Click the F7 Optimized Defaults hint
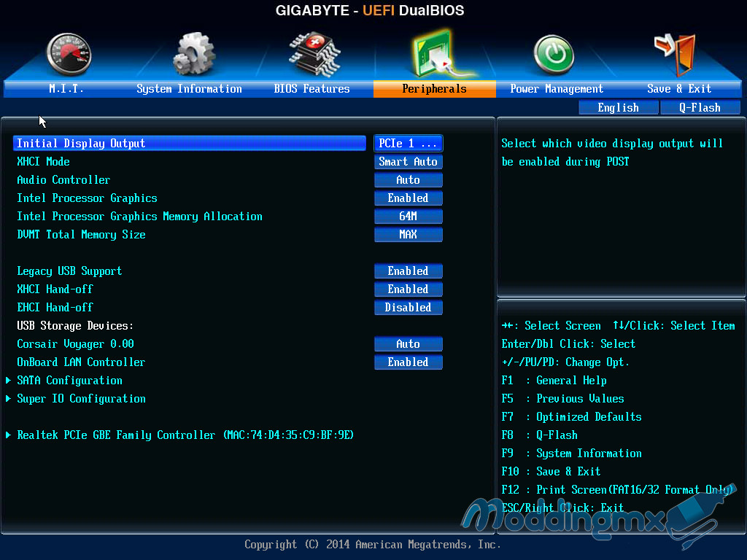The image size is (747, 560). (x=572, y=416)
